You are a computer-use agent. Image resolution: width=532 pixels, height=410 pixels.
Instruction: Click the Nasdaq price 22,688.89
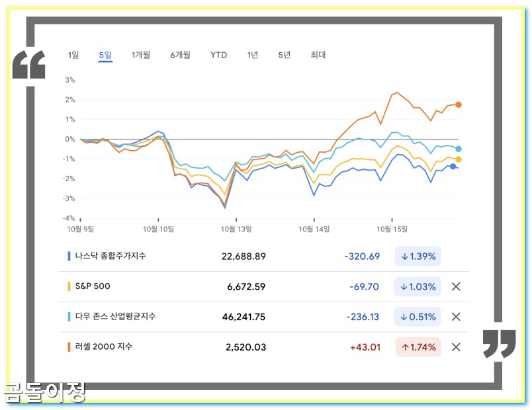(244, 257)
